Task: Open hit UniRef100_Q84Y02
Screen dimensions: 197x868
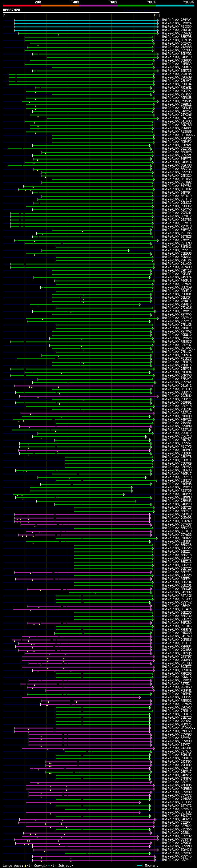Action: click(176, 20)
